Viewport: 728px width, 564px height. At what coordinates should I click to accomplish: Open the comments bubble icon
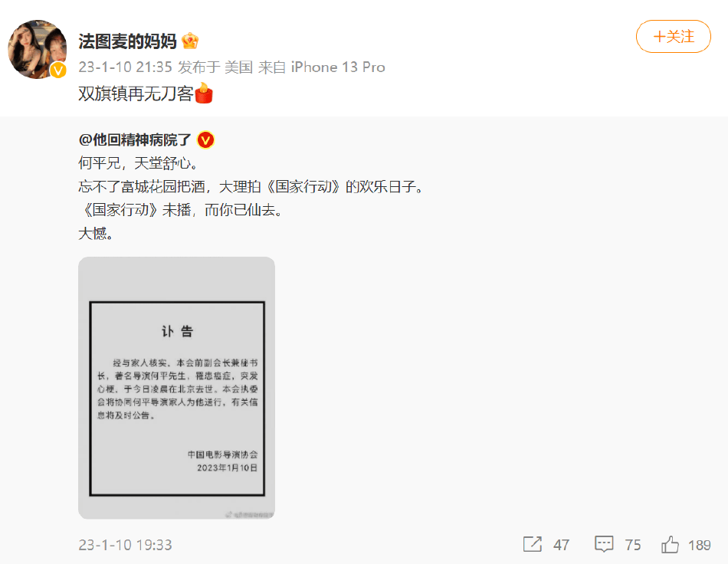click(x=604, y=544)
